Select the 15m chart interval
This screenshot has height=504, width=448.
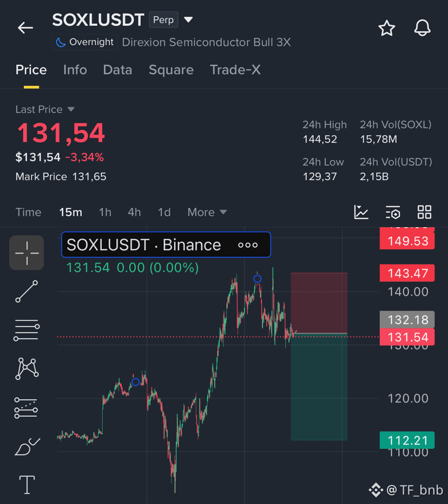click(70, 212)
